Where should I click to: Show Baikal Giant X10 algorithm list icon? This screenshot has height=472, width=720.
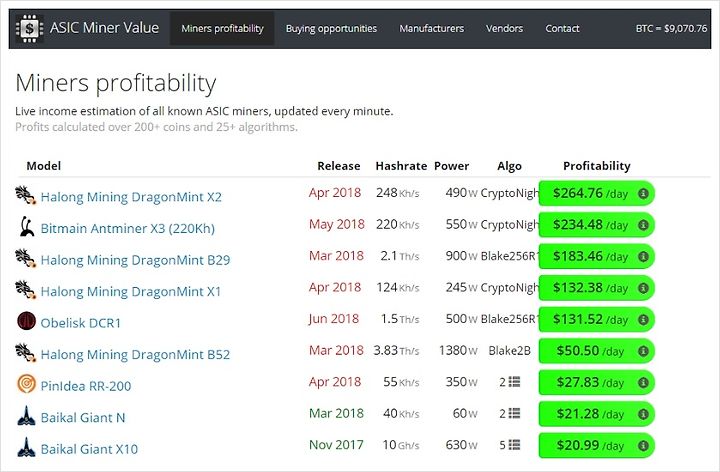coord(514,444)
